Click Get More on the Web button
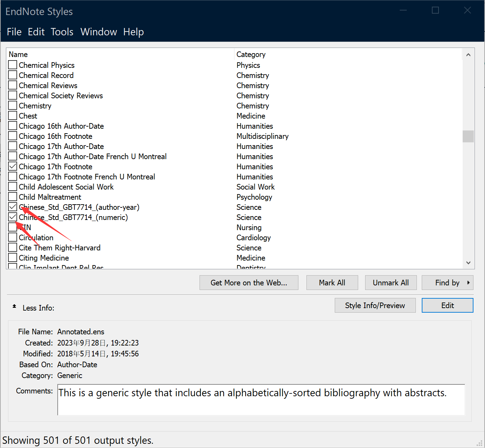Screen dimensions: 485x448 pos(249,283)
